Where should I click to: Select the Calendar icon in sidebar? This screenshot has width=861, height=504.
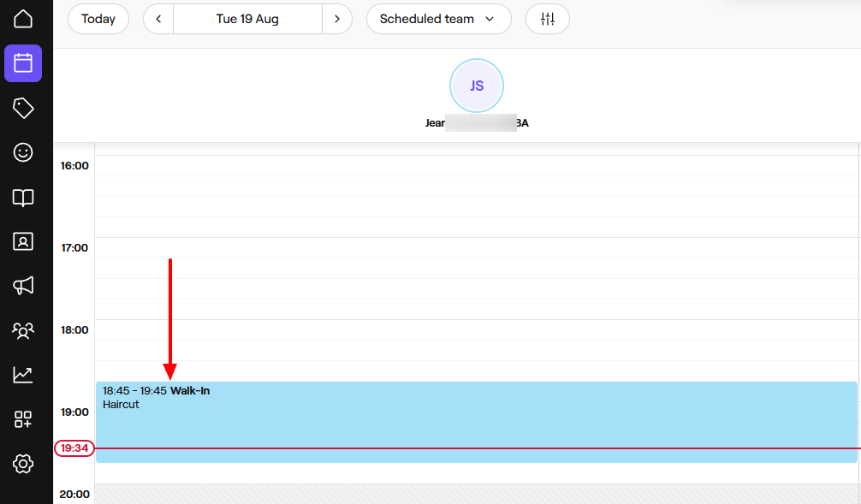[x=23, y=63]
